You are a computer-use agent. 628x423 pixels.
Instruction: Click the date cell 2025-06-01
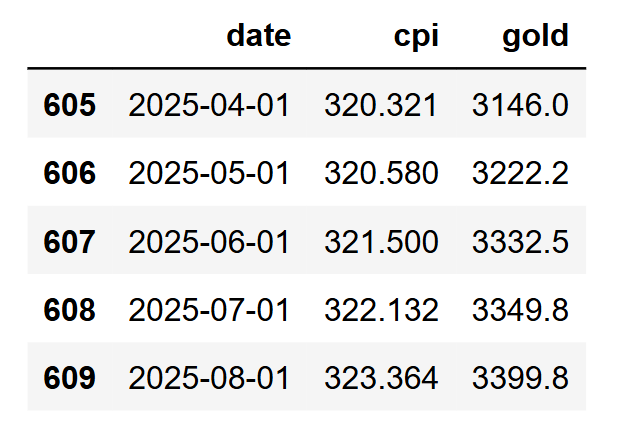[209, 242]
